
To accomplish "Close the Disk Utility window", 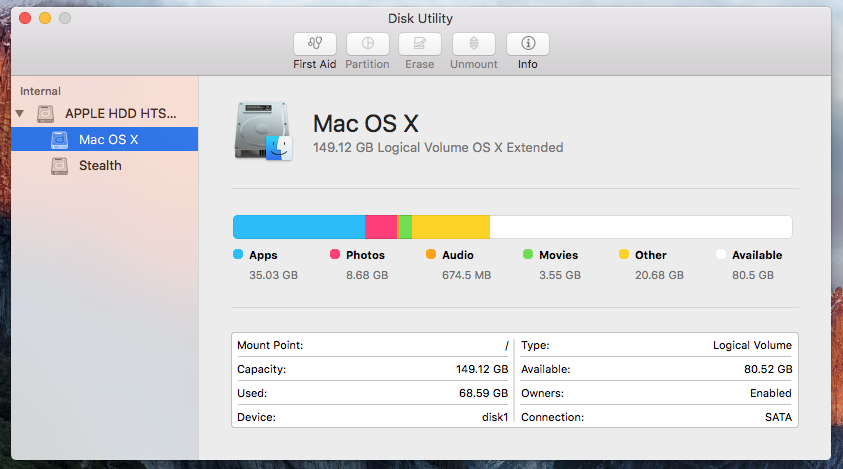I will click(x=25, y=18).
